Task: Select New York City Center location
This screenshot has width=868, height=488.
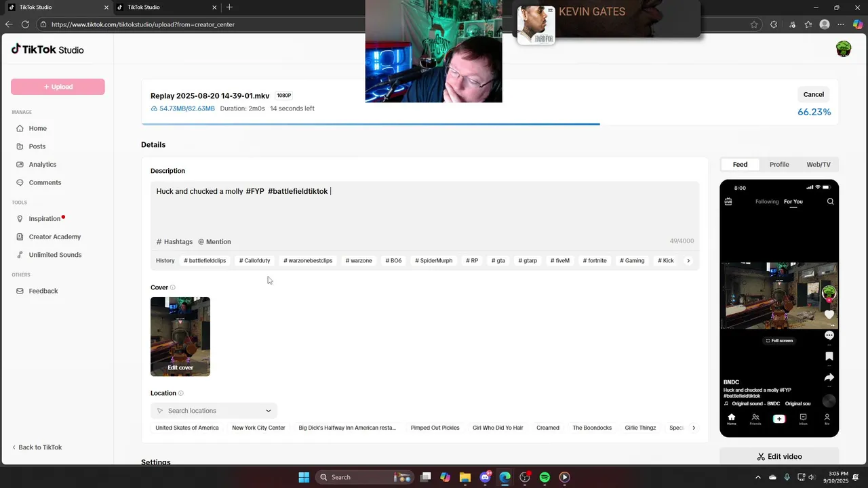Action: (258, 428)
